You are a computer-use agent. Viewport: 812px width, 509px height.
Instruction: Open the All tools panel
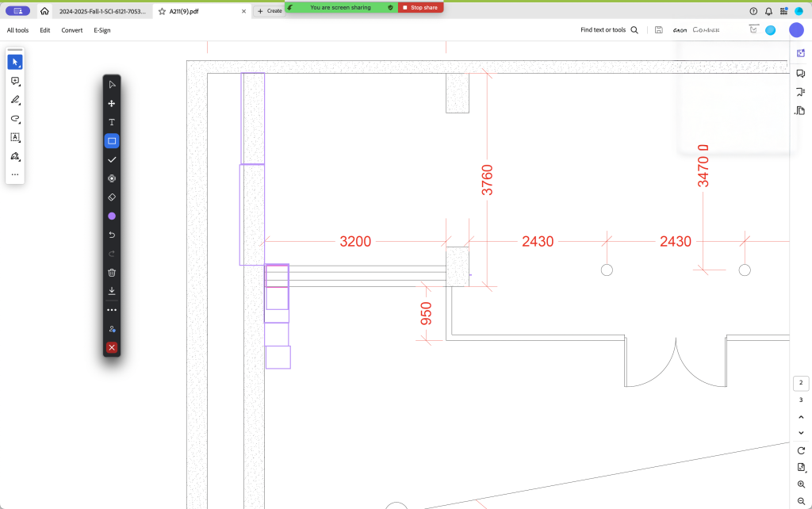pos(17,30)
